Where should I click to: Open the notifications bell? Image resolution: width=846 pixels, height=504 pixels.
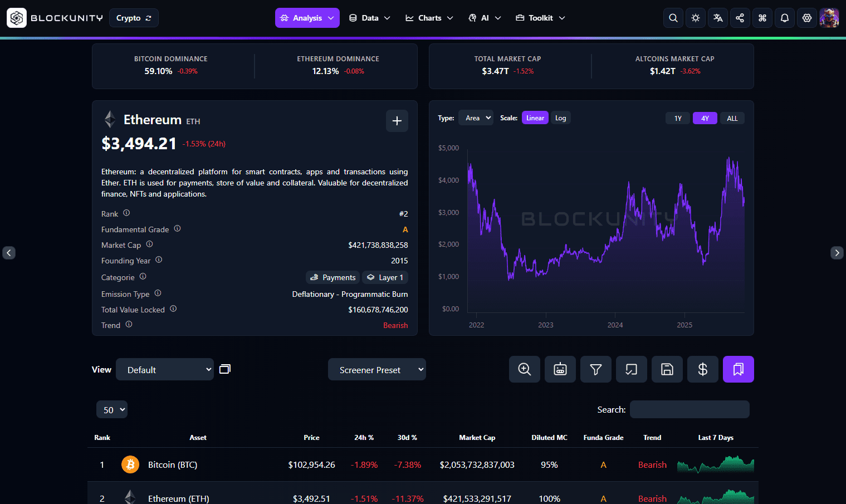point(785,18)
